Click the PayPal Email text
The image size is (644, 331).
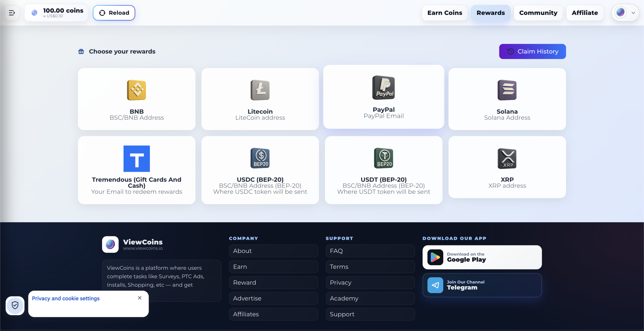(384, 116)
